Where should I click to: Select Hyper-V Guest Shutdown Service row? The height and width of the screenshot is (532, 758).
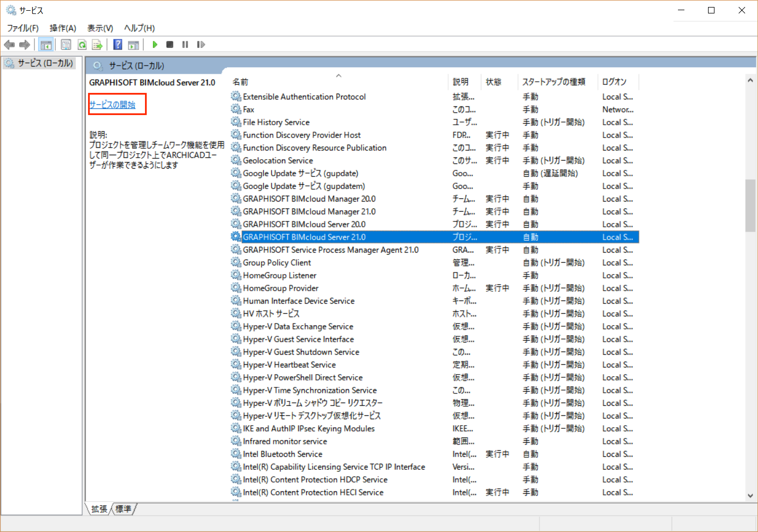coord(435,352)
